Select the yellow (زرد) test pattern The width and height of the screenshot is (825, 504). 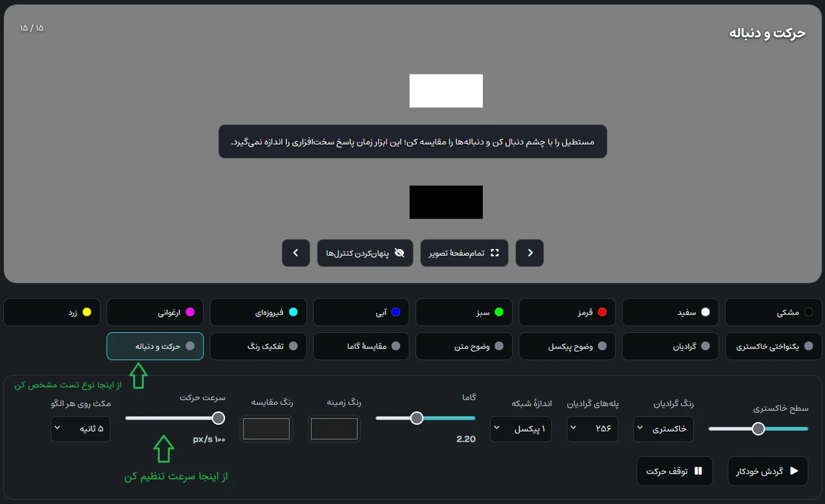pyautogui.click(x=52, y=312)
